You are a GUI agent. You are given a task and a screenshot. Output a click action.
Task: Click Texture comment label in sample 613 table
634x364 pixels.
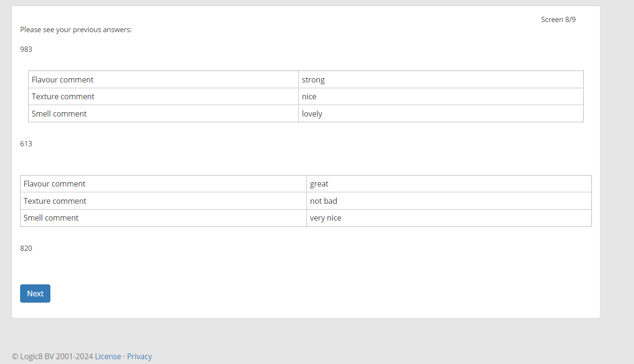click(55, 201)
